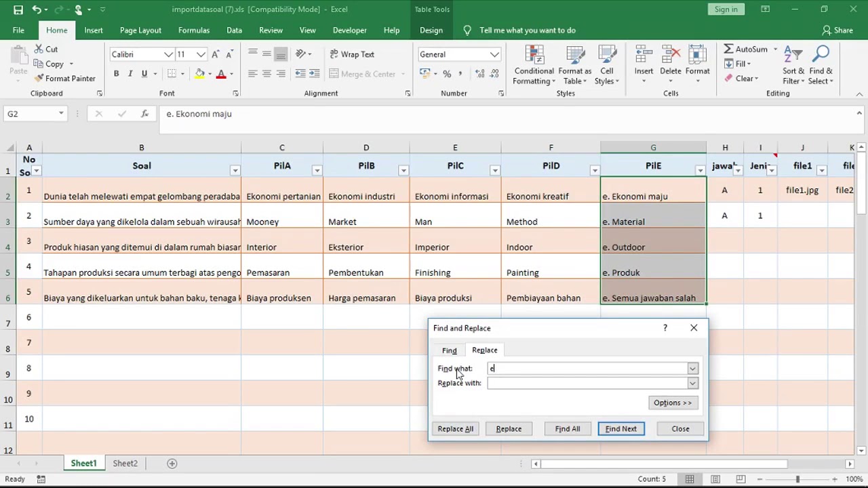Click the Undo arrow in quick access toolbar
The width and height of the screenshot is (868, 488).
pyautogui.click(x=36, y=9)
